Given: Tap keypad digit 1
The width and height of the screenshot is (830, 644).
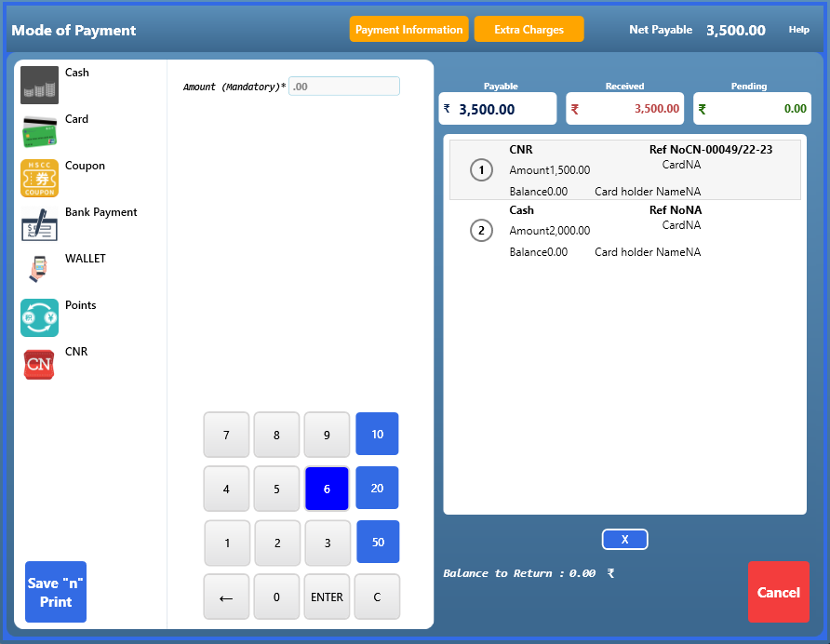Looking at the screenshot, I should click(x=227, y=543).
